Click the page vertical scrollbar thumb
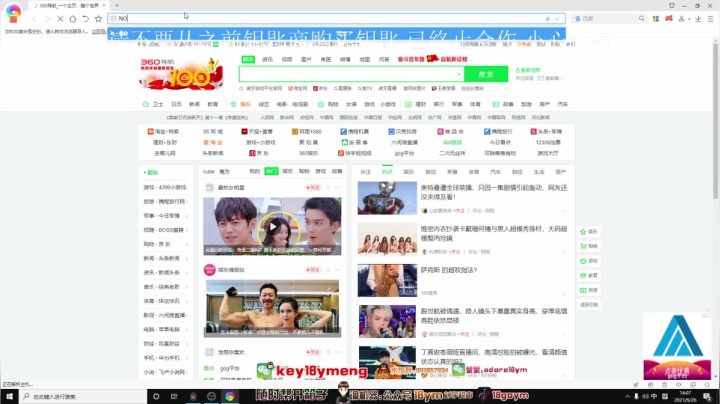Image resolution: width=720 pixels, height=404 pixels. click(715, 122)
